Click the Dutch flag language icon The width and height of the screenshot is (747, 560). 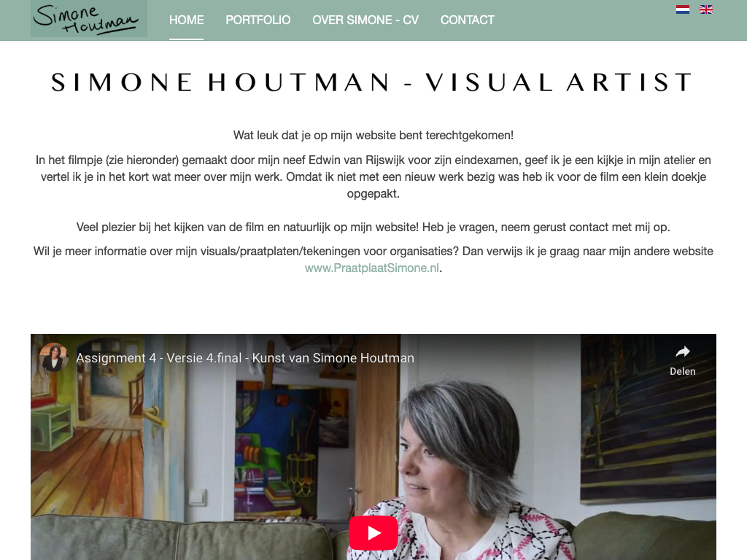pos(682,9)
